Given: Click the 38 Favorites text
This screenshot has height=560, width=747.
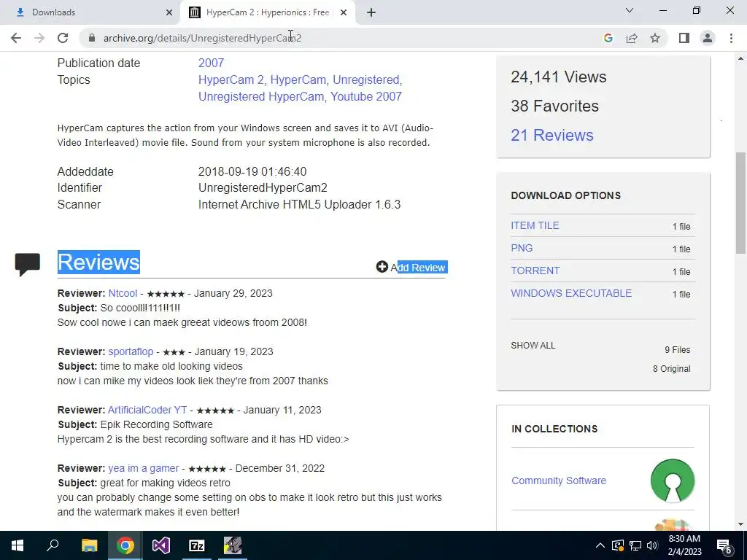Looking at the screenshot, I should (554, 106).
